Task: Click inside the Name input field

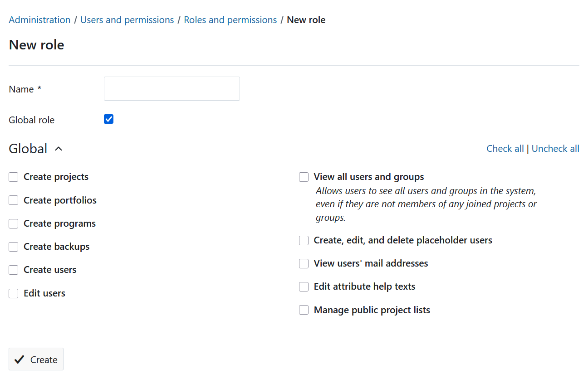Action: point(171,88)
